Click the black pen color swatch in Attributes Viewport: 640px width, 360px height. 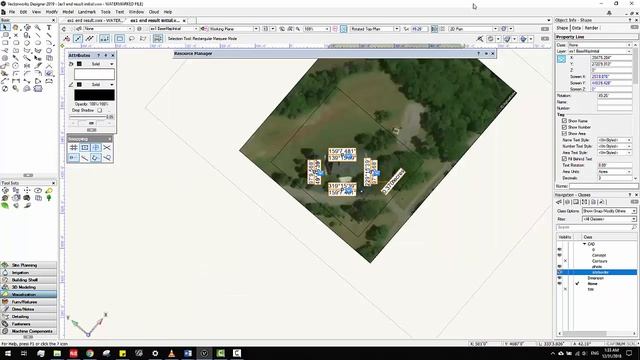(x=94, y=95)
